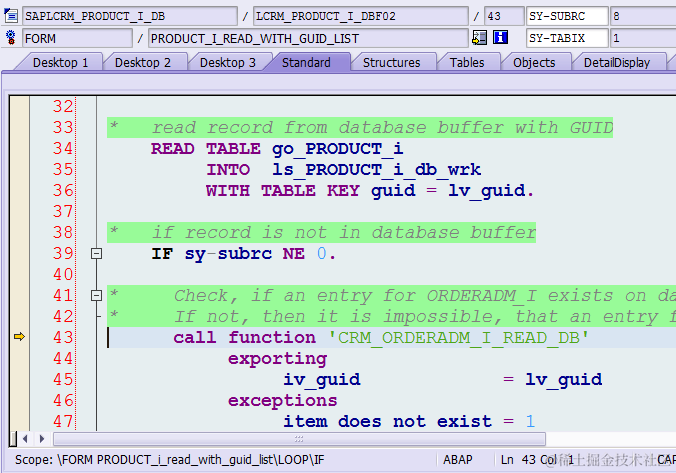Image resolution: width=676 pixels, height=473 pixels.
Task: Click 'go_PRODUCT_i' in READ TABLE statement
Action: tap(338, 149)
